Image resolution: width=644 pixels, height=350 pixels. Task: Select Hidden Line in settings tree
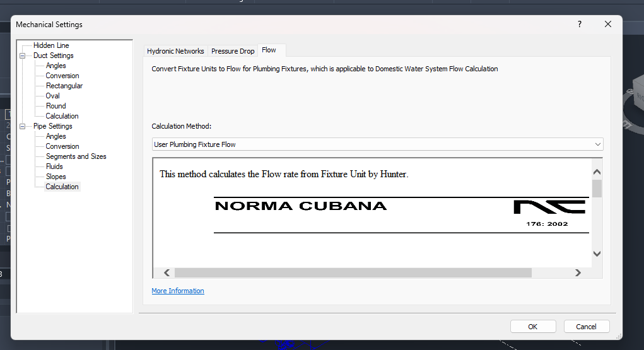(51, 45)
